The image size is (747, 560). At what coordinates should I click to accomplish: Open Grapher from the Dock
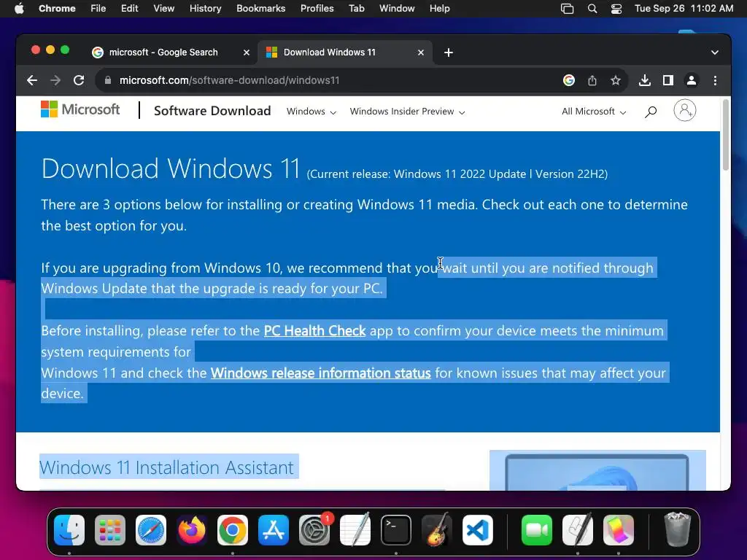(x=619, y=530)
